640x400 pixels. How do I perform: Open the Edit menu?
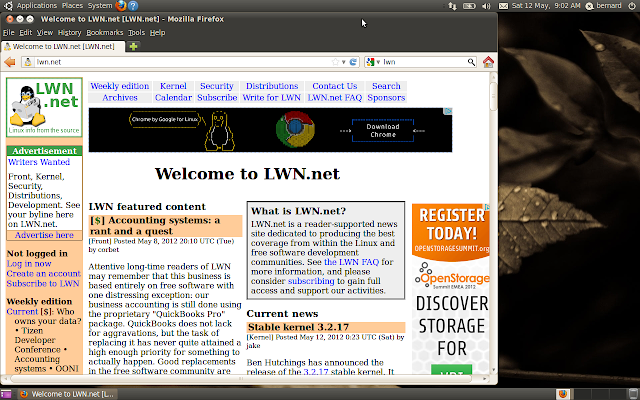tap(25, 33)
